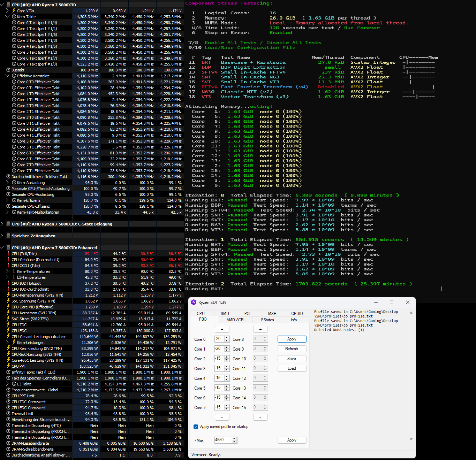Increase the Core 0 offset with up arrow
The width and height of the screenshot is (476, 460).
coord(227,338)
